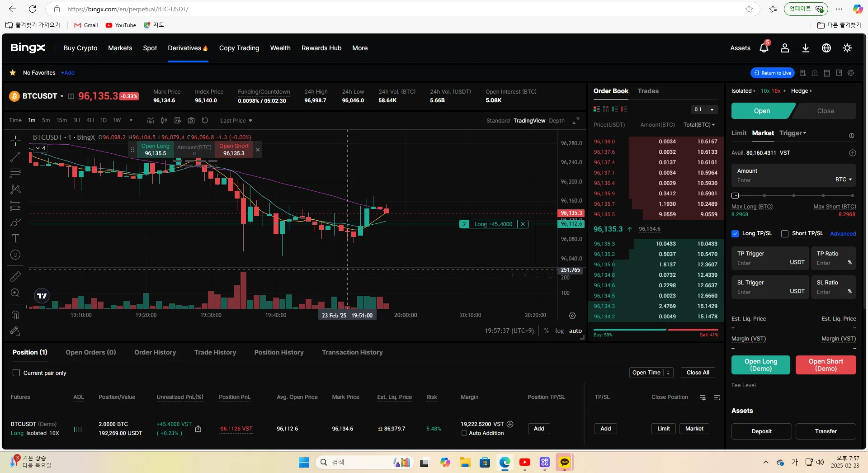Viewport: 868px width, 473px height.
Task: Open the BTCUSDT pair selector dropdown
Action: pyautogui.click(x=62, y=96)
